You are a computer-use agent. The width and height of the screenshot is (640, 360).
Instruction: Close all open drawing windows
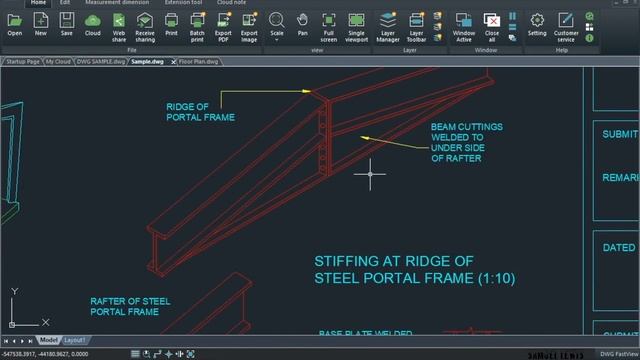[x=492, y=27]
